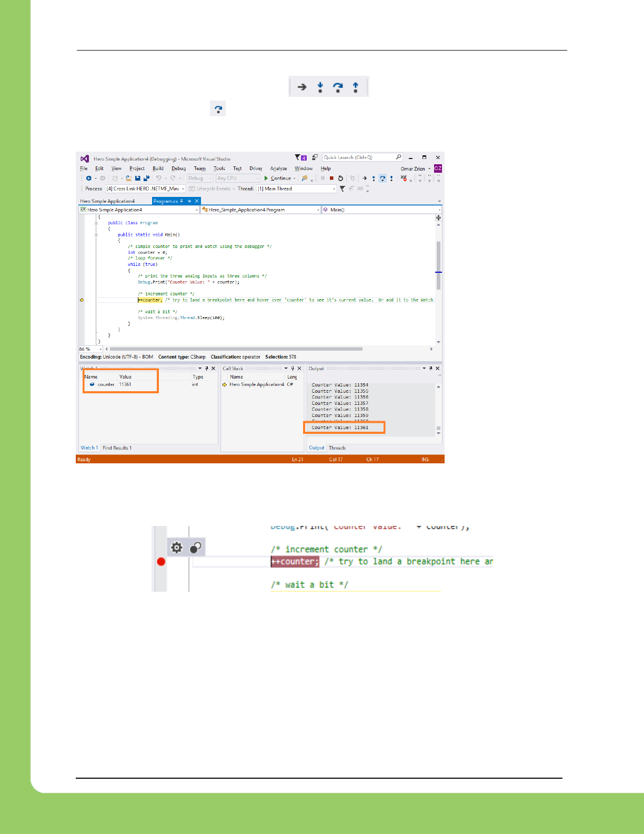Select the counter row in Watch 1
This screenshot has height=834, width=644.
click(x=148, y=384)
